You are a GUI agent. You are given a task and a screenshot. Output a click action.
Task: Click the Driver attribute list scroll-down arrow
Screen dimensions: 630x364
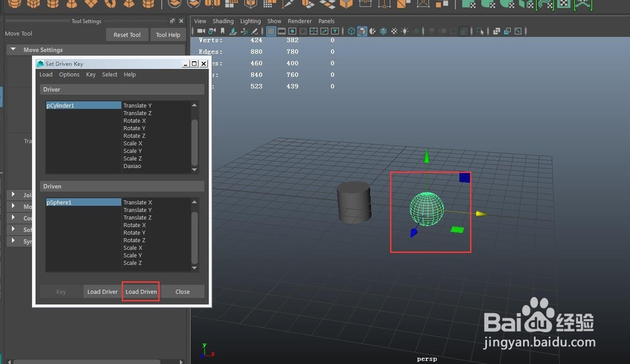point(195,169)
